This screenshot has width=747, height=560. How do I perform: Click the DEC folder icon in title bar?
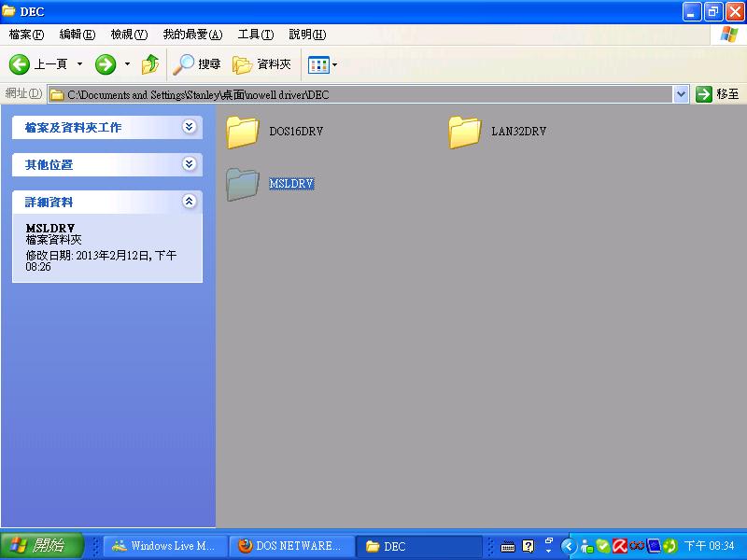pyautogui.click(x=8, y=11)
